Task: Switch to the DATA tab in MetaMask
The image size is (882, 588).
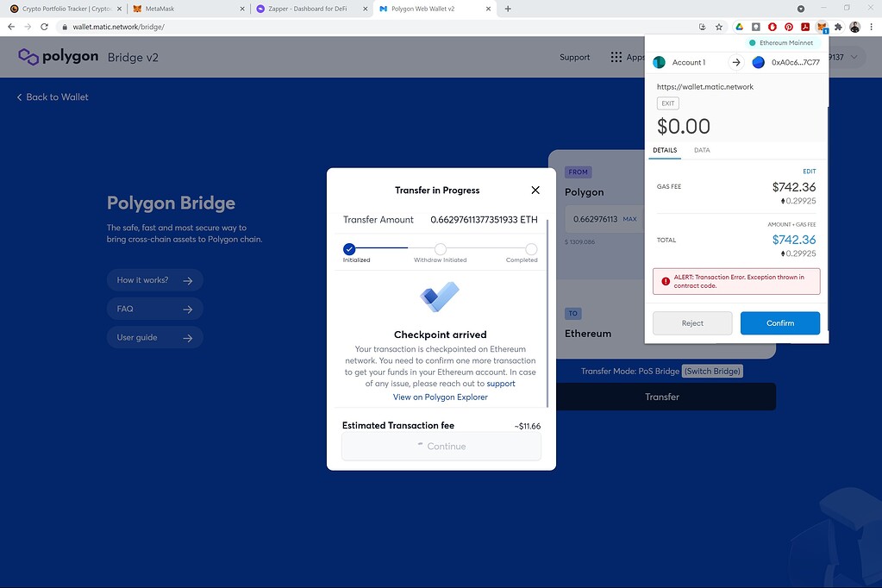Action: pyautogui.click(x=702, y=150)
